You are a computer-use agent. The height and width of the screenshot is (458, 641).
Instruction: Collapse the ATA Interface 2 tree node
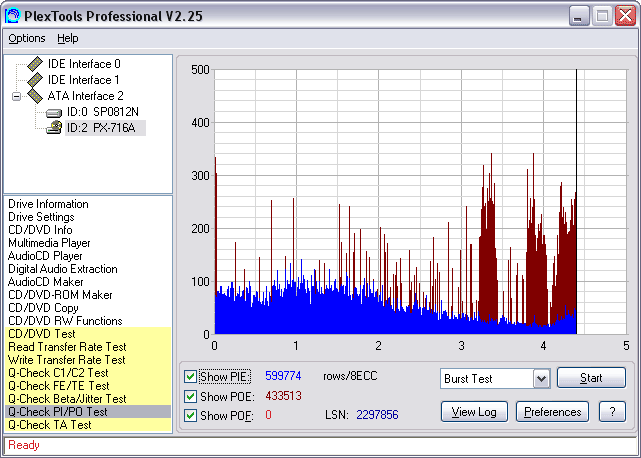click(16, 97)
